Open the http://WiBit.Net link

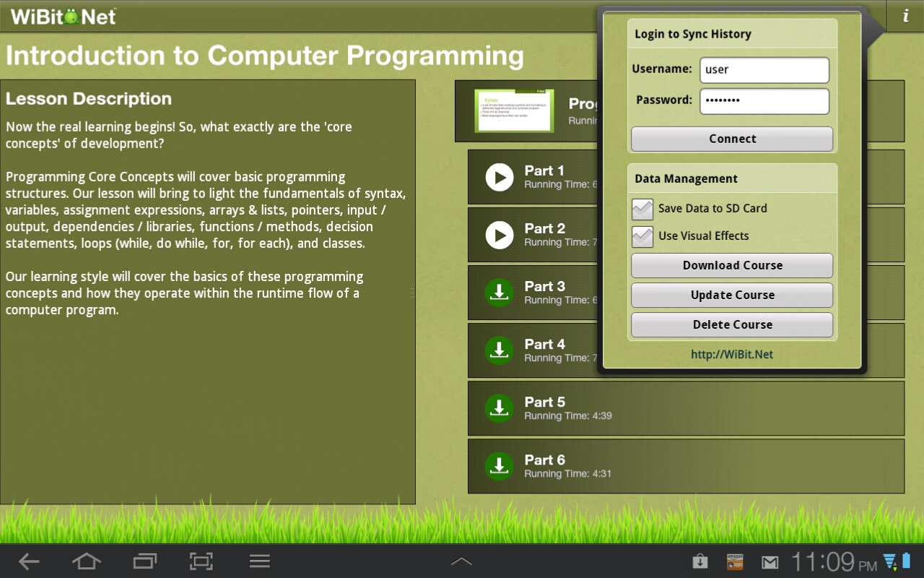tap(732, 354)
